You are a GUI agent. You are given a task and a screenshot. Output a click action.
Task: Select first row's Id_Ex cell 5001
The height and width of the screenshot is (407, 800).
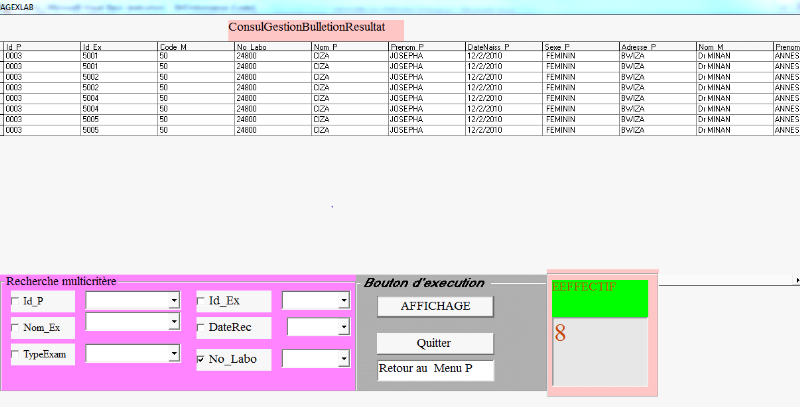click(x=117, y=56)
